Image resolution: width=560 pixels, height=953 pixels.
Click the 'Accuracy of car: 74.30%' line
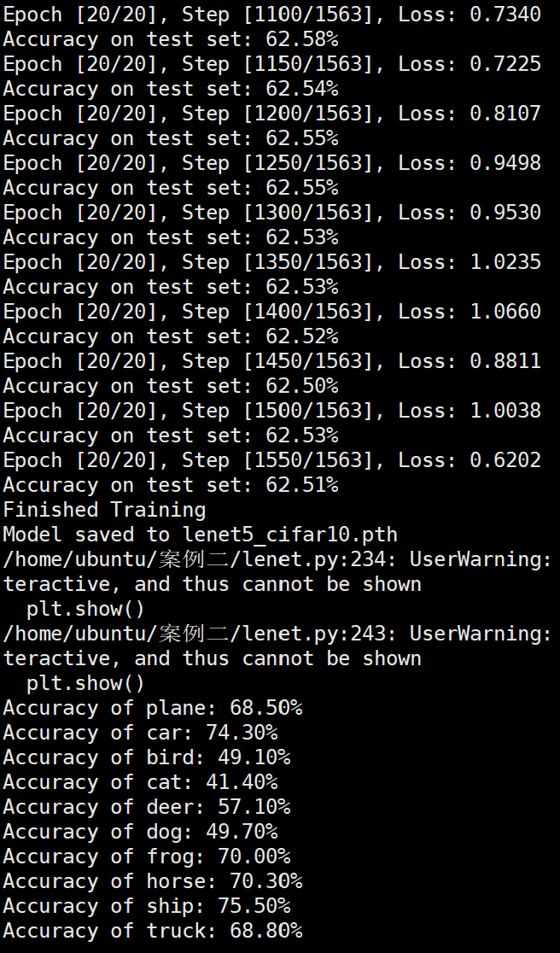pos(140,733)
